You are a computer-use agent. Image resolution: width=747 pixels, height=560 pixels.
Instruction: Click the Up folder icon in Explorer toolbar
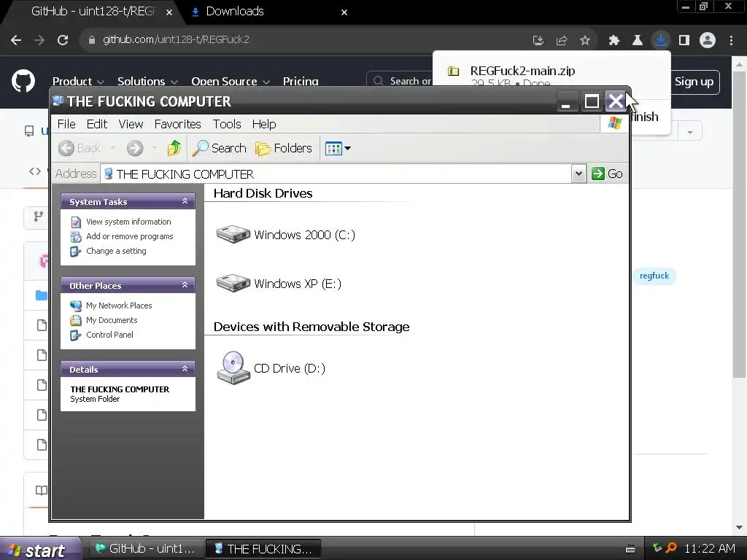(174, 148)
